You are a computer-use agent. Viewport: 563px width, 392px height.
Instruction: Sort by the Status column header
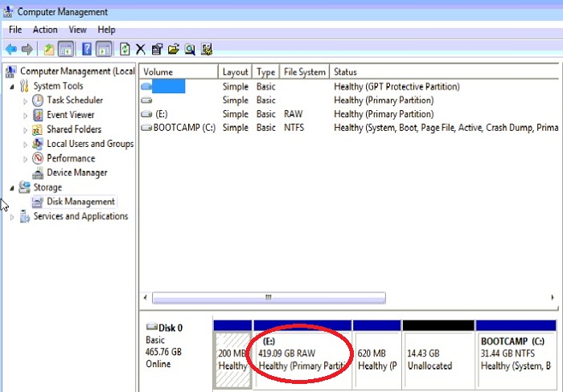tap(444, 71)
